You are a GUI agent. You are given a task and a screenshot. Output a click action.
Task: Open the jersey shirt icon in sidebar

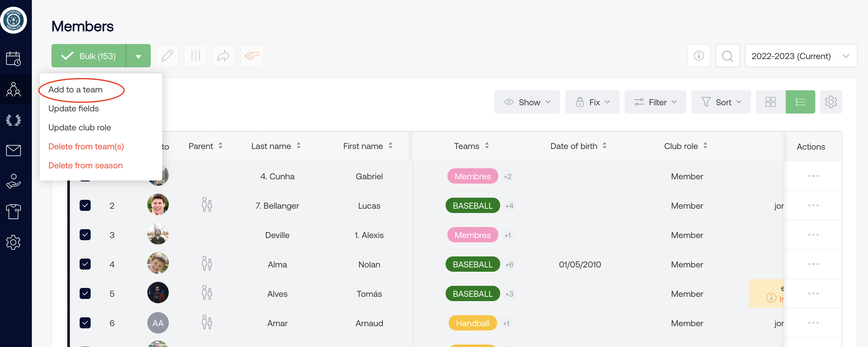click(x=13, y=212)
